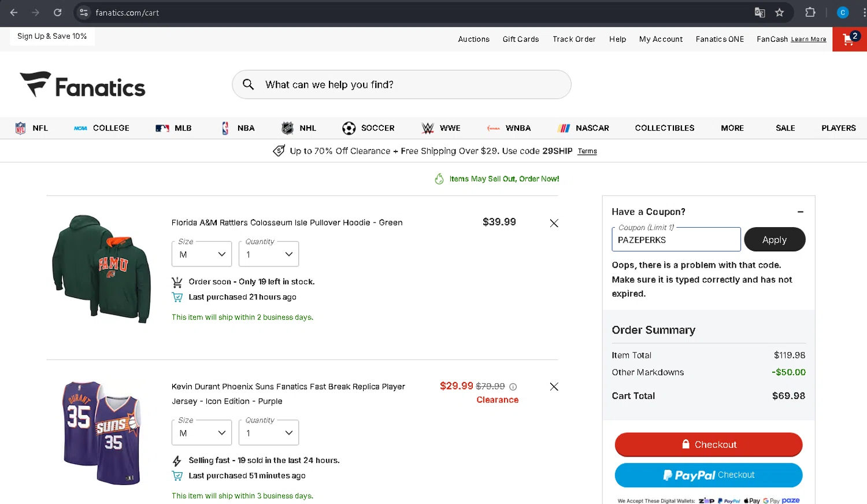Open site information icon in address bar
The image size is (867, 504).
(84, 12)
